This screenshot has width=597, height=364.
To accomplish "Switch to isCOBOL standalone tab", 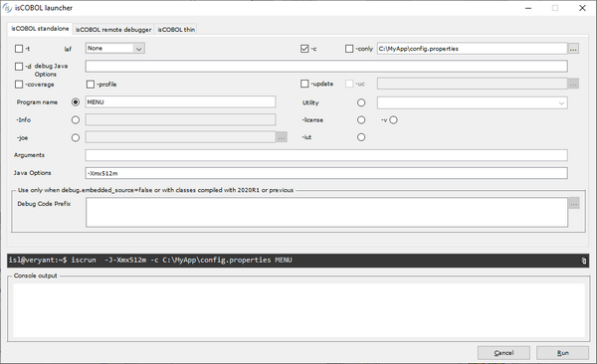I will click(40, 29).
